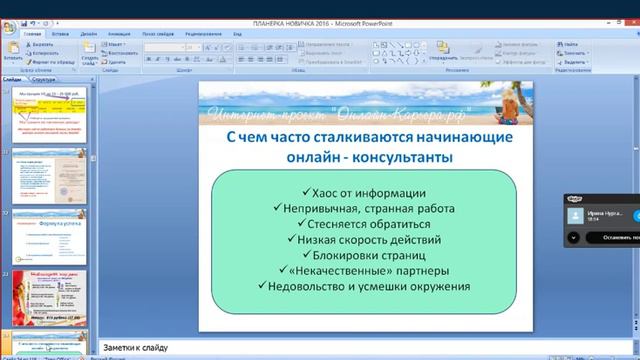The image size is (640, 360).
Task: Click Replace (Заменить) in Editing group
Action: click(573, 53)
